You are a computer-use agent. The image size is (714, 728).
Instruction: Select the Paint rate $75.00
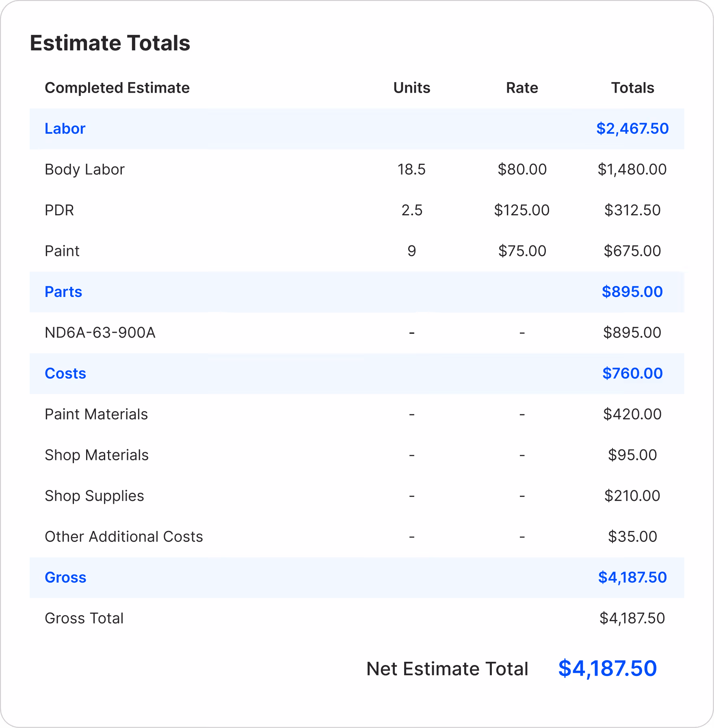pyautogui.click(x=522, y=251)
